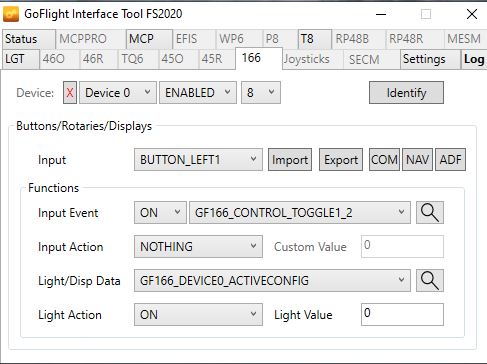Click the GoFlight app icon in title bar

tap(11, 14)
